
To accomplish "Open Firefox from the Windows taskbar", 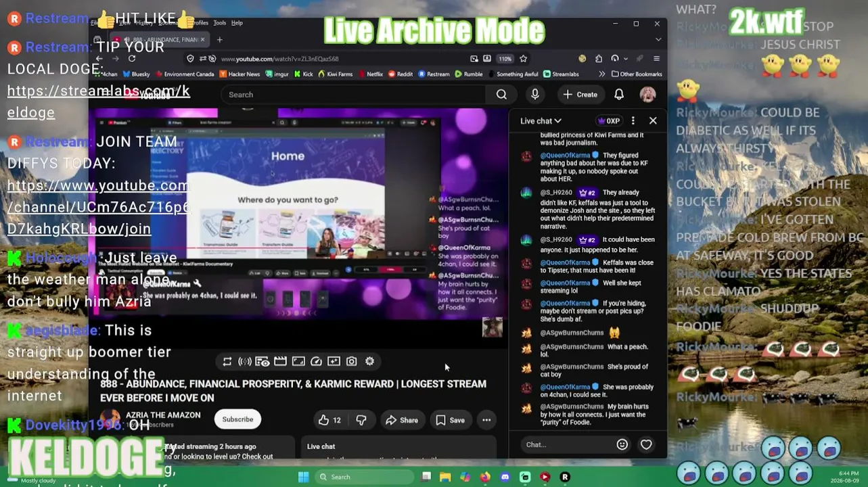I will 485,477.
